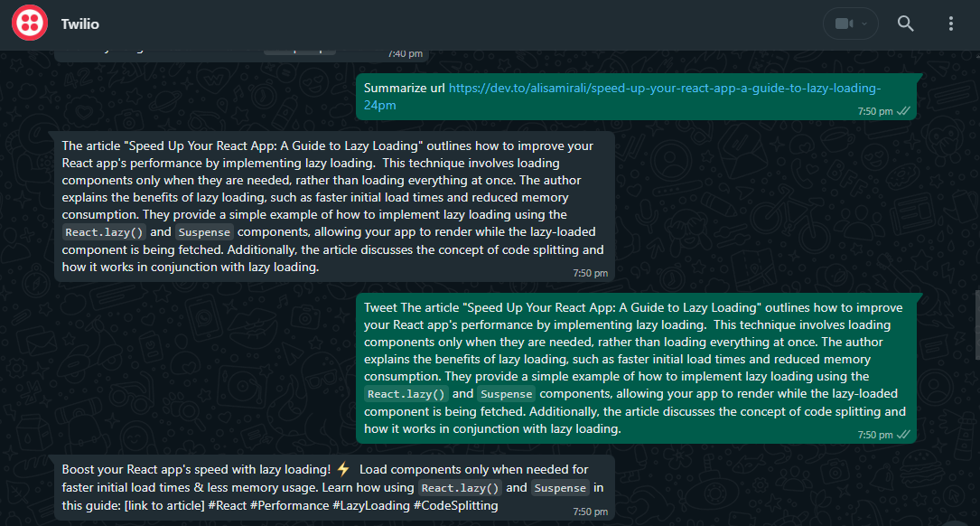Viewport: 980px width, 526px height.
Task: Click React.lazy() code in the received summary
Action: coord(103,232)
